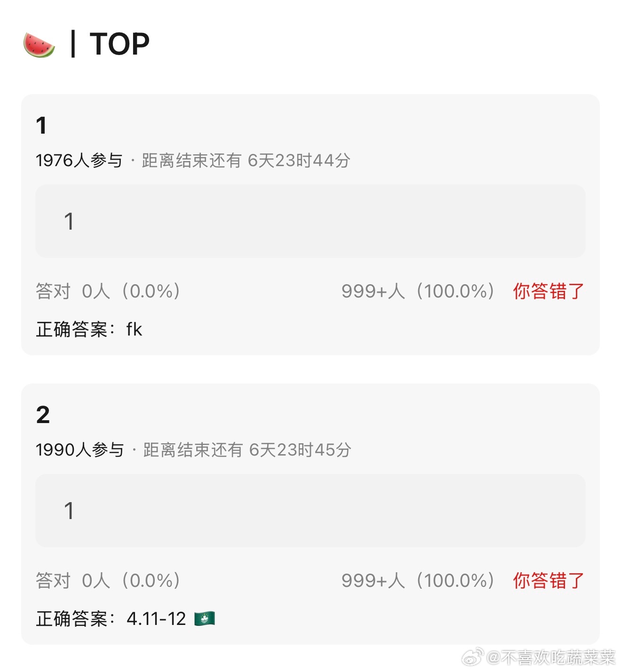The height and width of the screenshot is (672, 621).
Task: Click 1976人参与 participant count
Action: tap(79, 160)
